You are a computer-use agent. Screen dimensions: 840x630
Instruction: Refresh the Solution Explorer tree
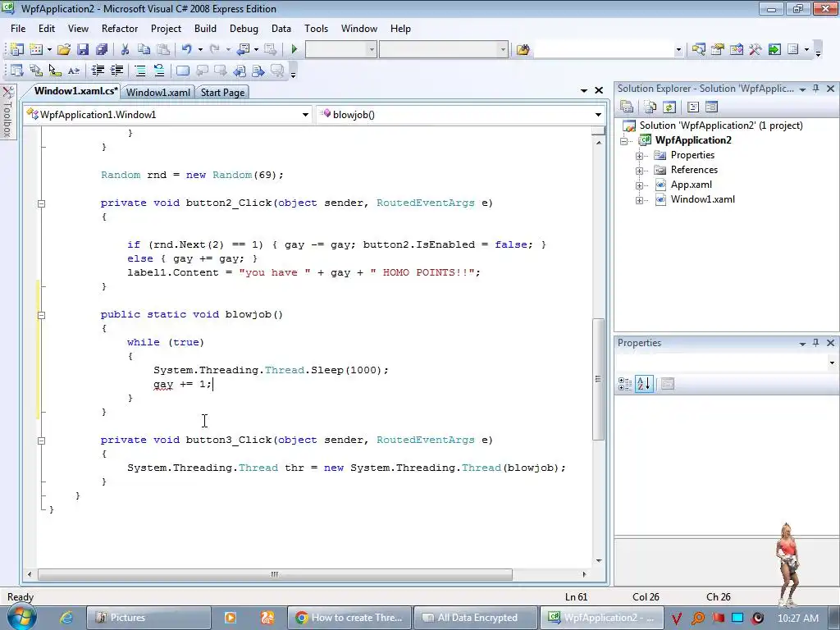(669, 107)
